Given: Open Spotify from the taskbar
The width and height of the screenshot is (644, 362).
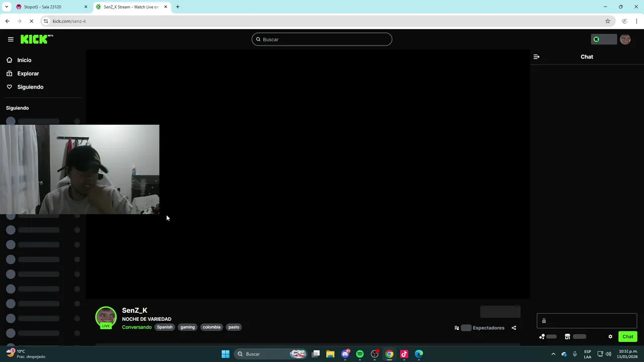Looking at the screenshot, I should (360, 354).
